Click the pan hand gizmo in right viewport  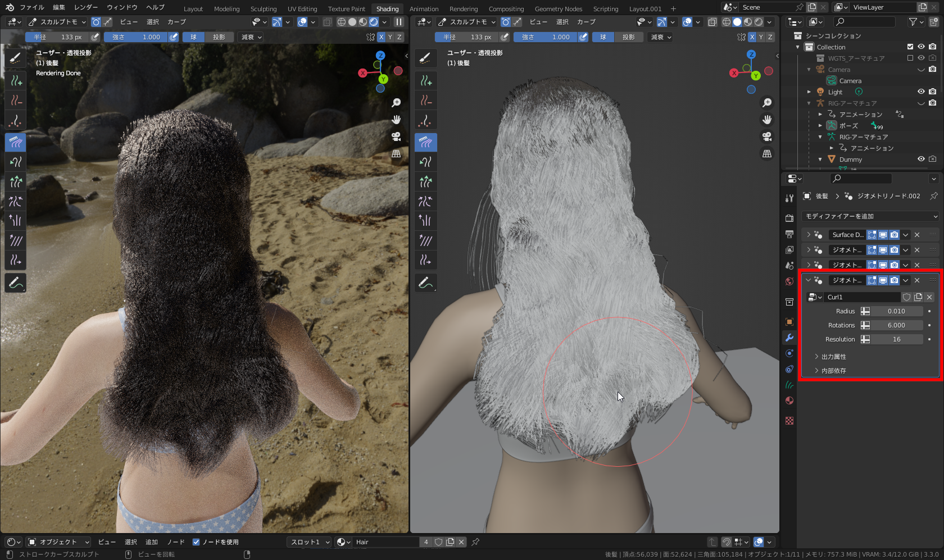tap(767, 120)
